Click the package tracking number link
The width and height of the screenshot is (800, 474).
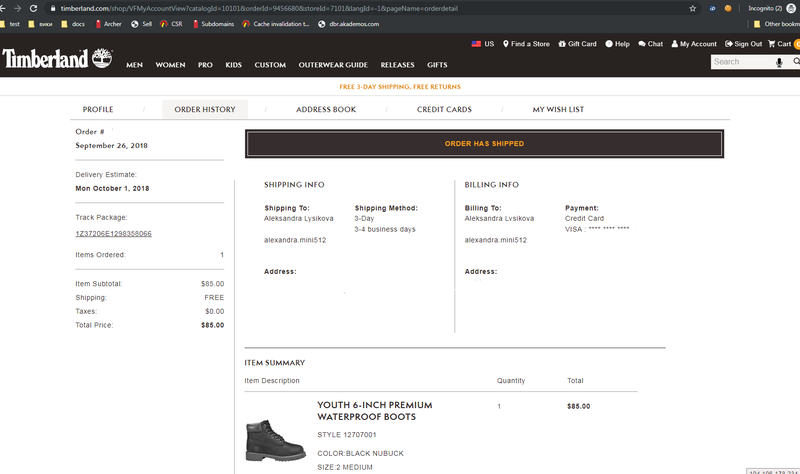[x=113, y=233]
